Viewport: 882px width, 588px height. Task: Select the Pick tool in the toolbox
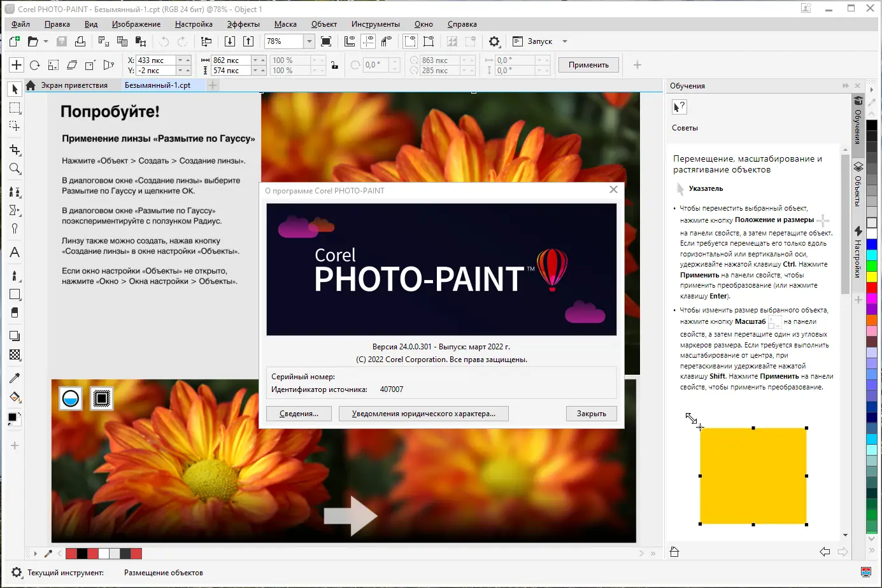pyautogui.click(x=14, y=89)
